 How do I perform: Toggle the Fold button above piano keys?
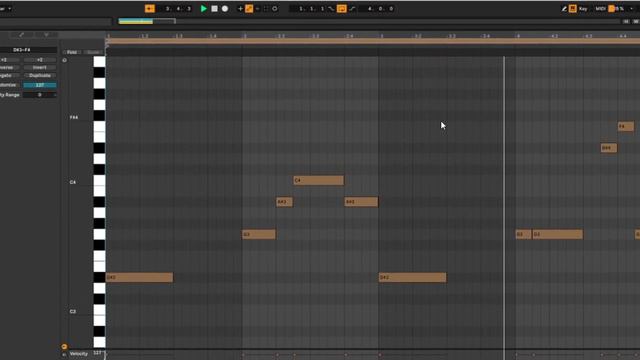point(72,52)
